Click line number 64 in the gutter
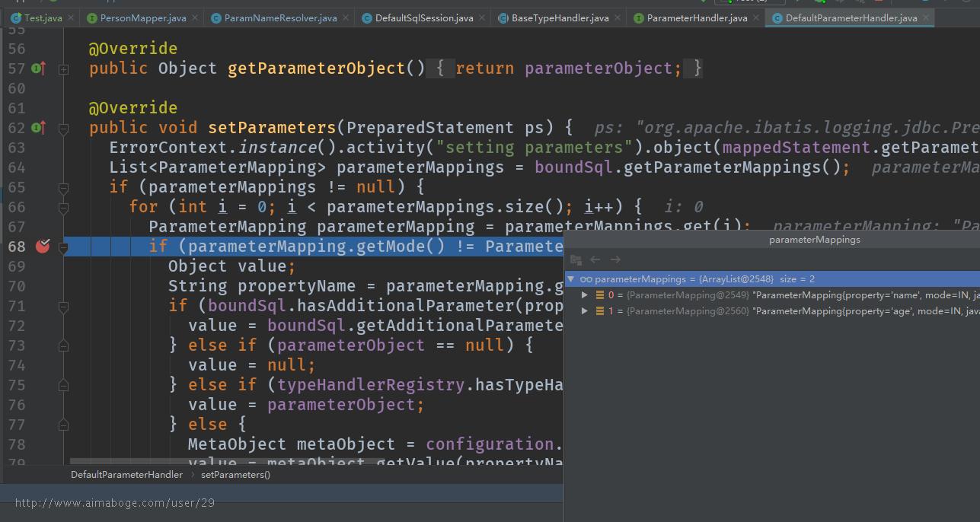980x522 pixels. coord(16,167)
